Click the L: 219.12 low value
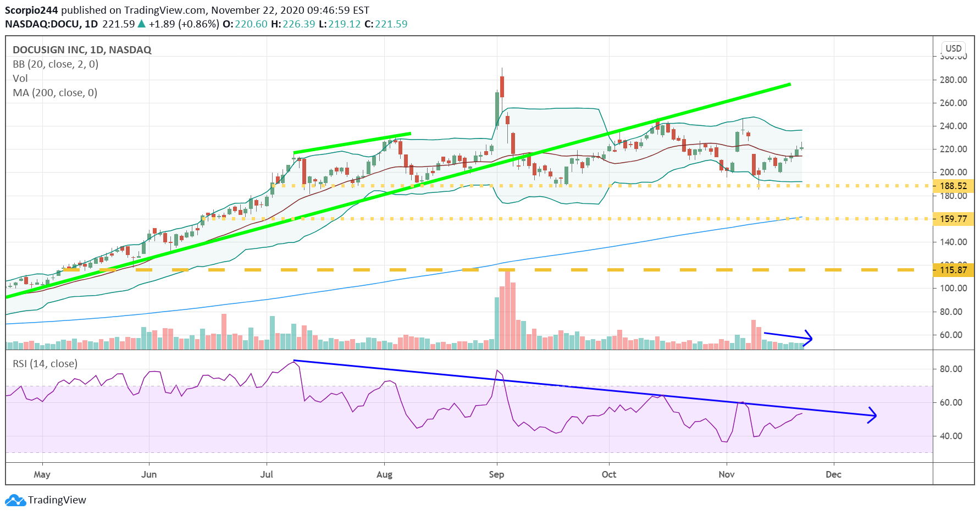980x515 pixels. [340, 24]
